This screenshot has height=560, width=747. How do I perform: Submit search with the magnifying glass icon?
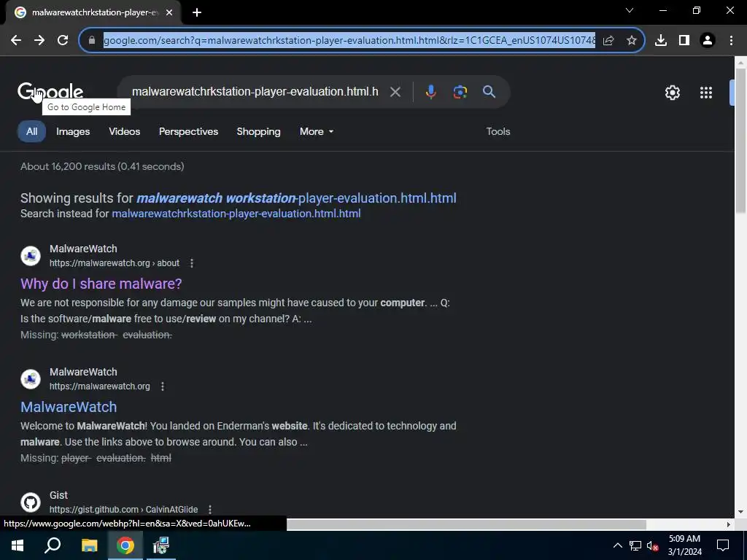pyautogui.click(x=489, y=92)
